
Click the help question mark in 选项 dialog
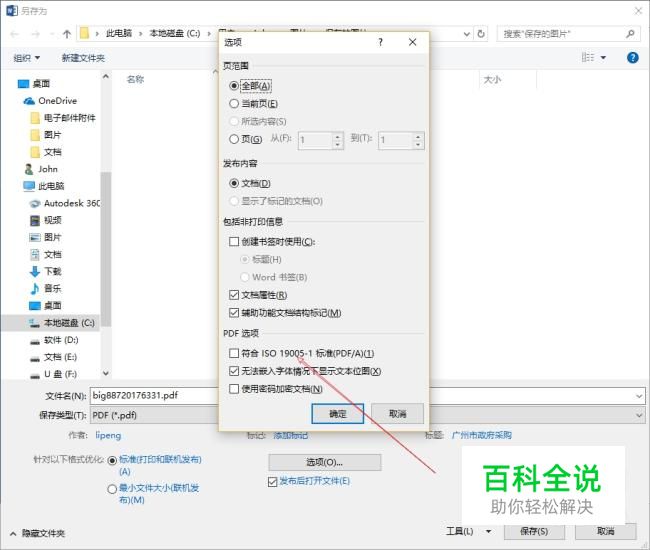click(381, 42)
